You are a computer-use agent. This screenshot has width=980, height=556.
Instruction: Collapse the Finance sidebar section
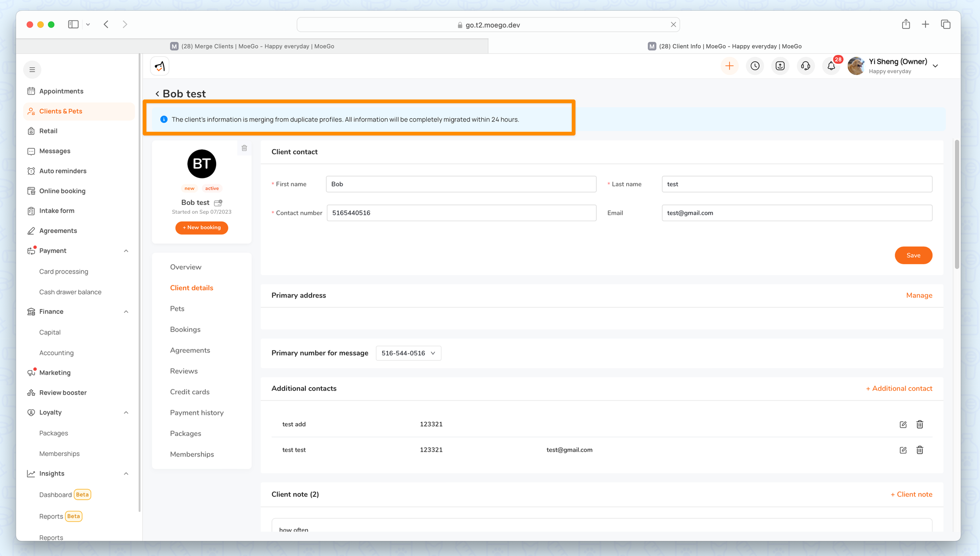pyautogui.click(x=126, y=312)
